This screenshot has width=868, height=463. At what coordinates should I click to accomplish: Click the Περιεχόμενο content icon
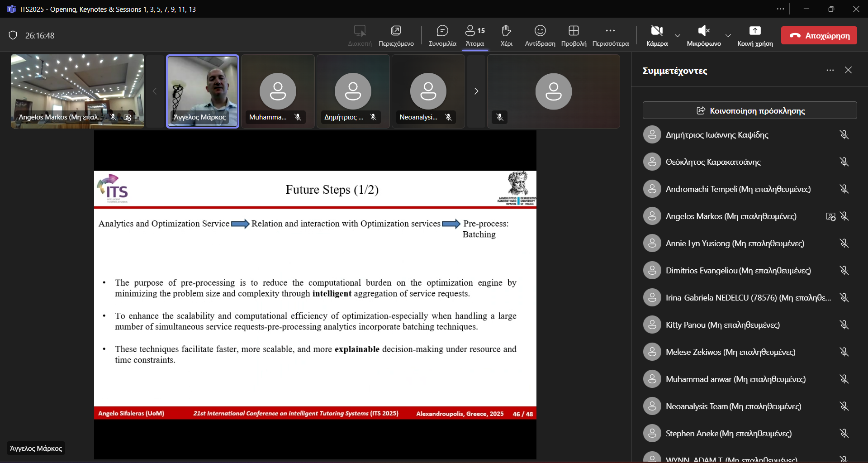pyautogui.click(x=396, y=36)
